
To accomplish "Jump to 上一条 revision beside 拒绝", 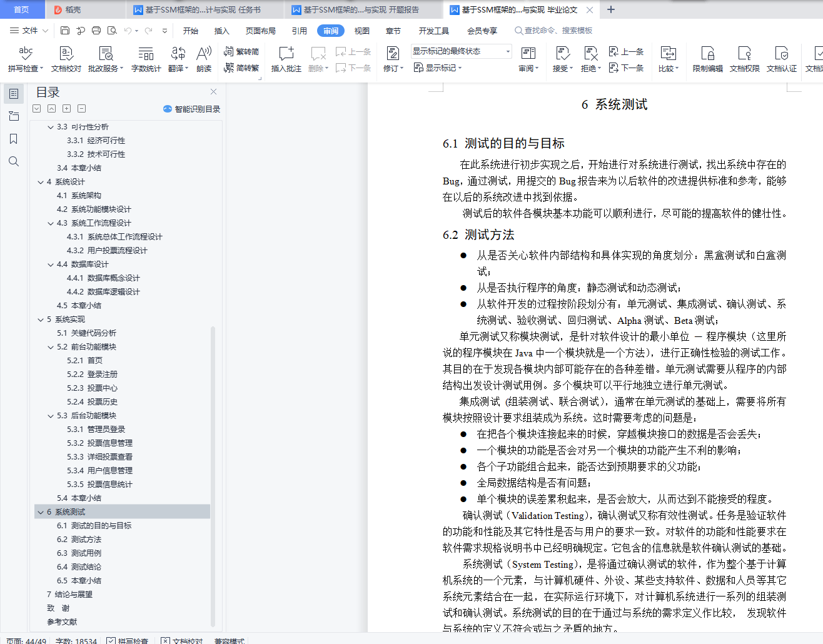I will (626, 52).
